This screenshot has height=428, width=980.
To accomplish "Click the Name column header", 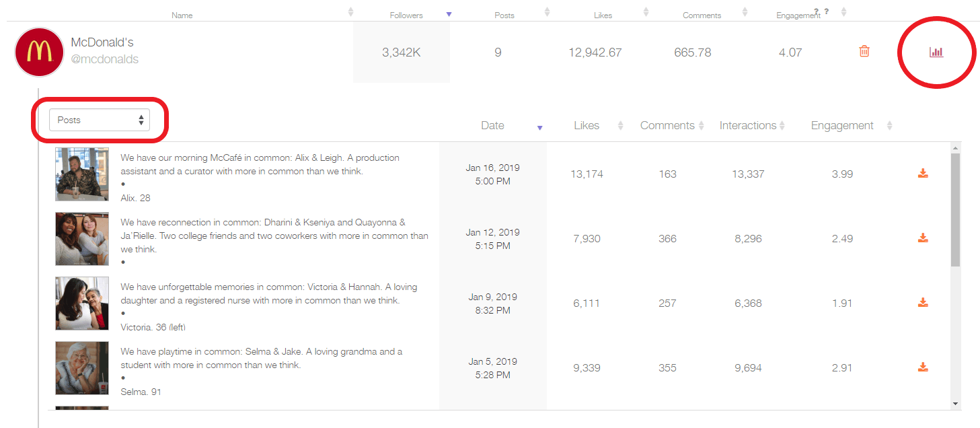I will tap(182, 15).
